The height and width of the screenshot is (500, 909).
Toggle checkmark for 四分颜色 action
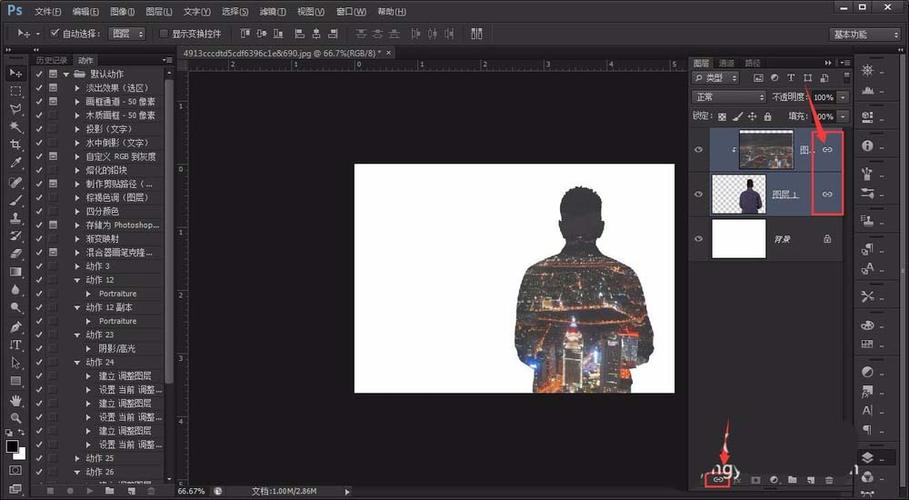click(39, 211)
